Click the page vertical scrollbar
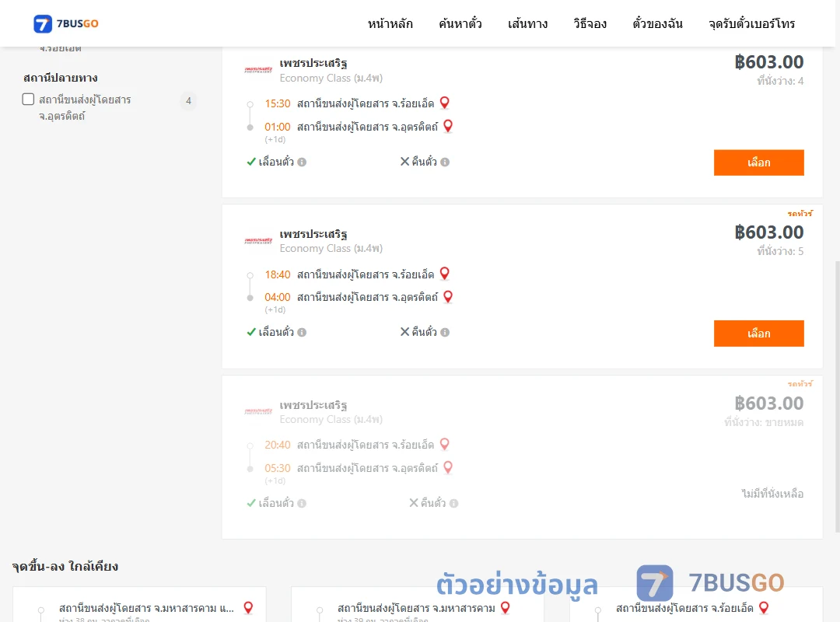Viewport: 840px width, 622px height. point(837,397)
